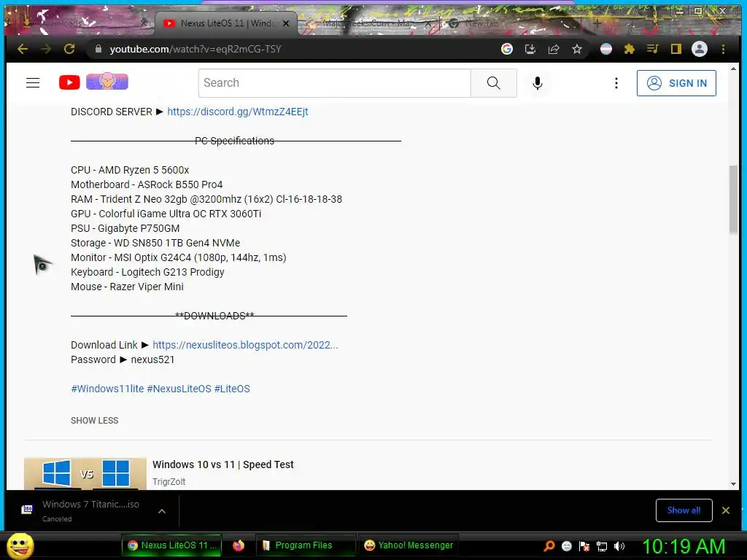Click the page vertical scrollbar thumb

[x=733, y=199]
